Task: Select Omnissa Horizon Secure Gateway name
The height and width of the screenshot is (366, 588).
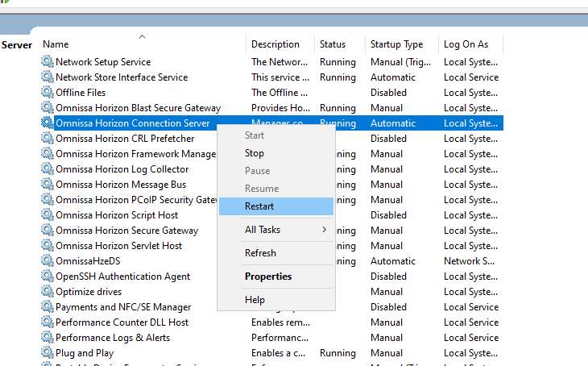Action: [126, 231]
